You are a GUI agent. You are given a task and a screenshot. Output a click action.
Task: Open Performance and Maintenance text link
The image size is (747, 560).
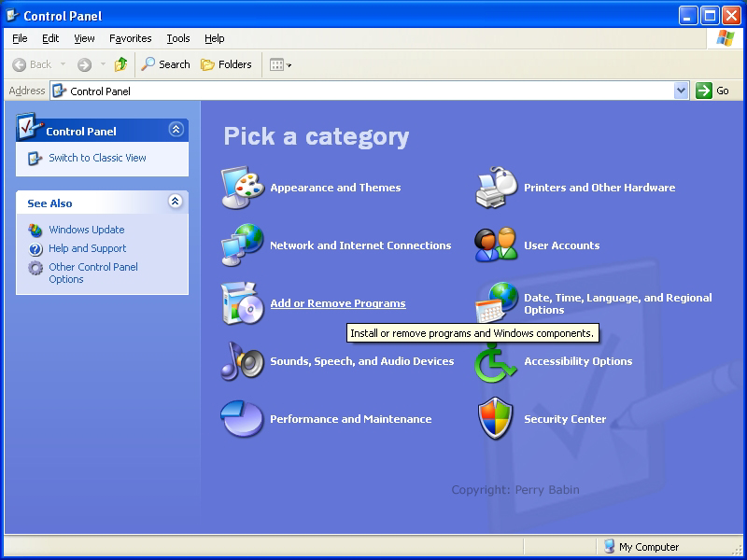(351, 419)
